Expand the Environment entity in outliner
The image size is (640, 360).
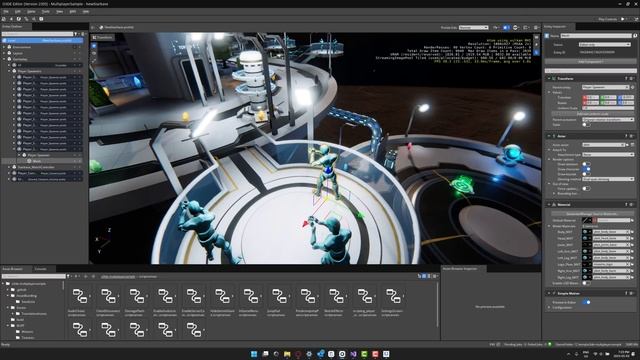tap(4, 47)
